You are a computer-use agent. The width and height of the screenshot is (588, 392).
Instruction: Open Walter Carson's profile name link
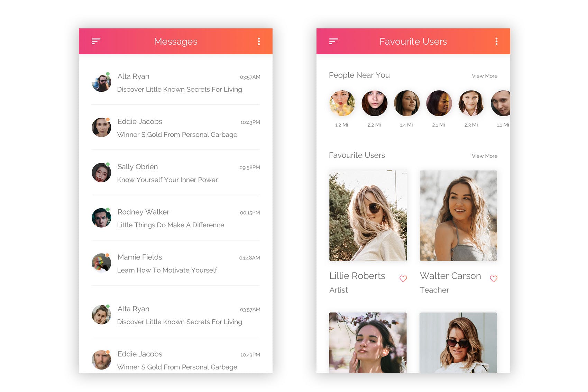point(450,276)
